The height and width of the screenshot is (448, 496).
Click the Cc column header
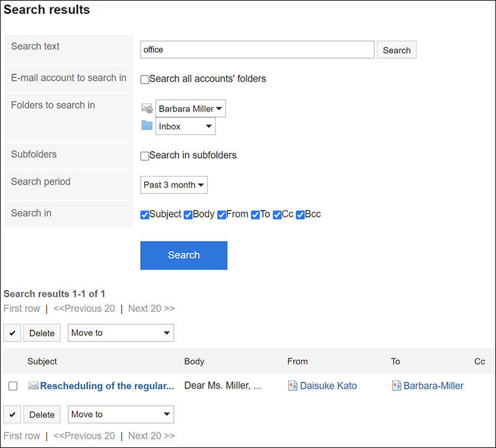pos(479,361)
